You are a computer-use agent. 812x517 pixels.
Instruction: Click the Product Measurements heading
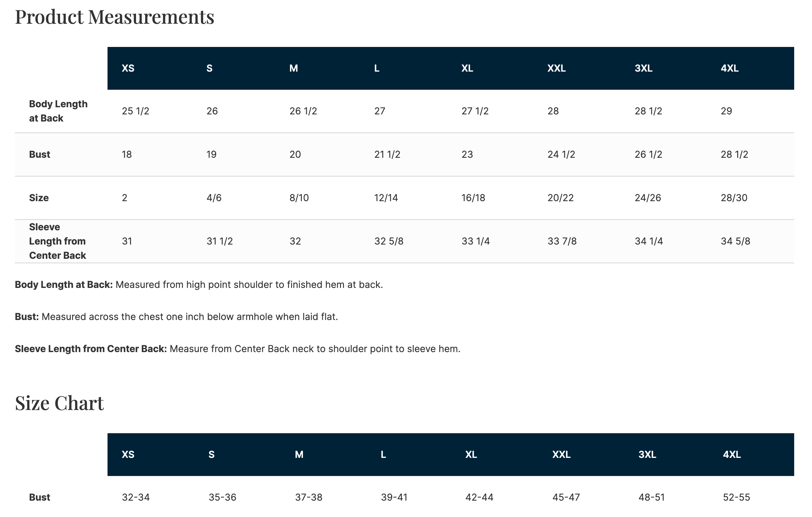click(x=115, y=17)
